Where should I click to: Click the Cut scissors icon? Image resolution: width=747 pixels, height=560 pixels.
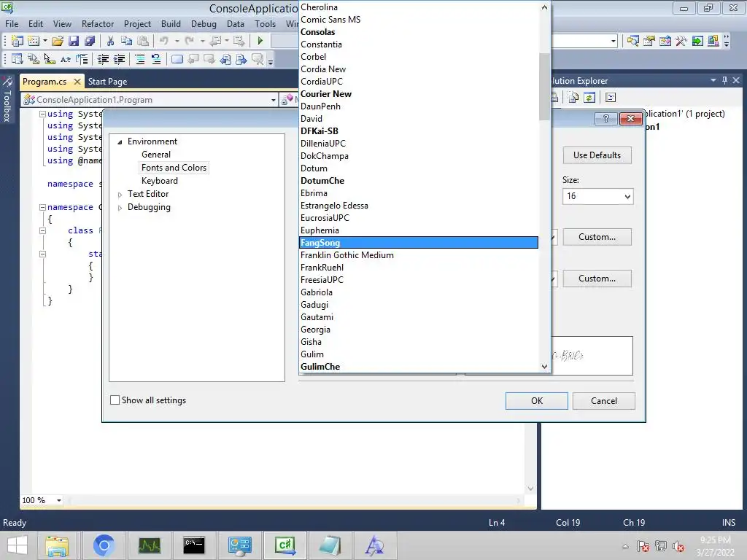[111, 41]
